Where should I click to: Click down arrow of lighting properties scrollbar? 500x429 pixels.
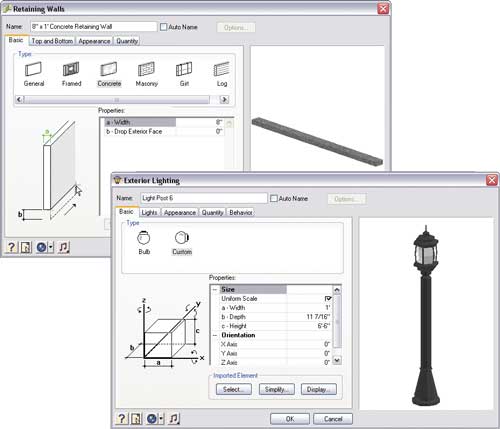pyautogui.click(x=337, y=360)
